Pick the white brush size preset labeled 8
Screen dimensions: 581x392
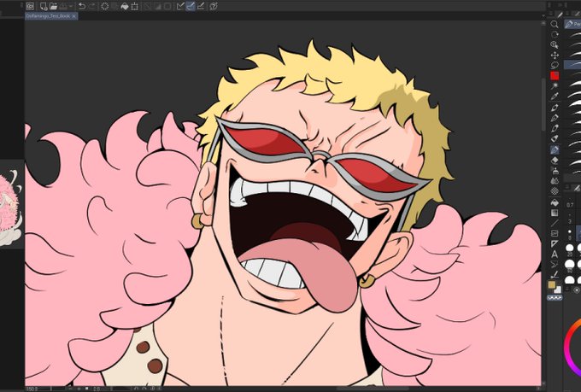tap(570, 232)
